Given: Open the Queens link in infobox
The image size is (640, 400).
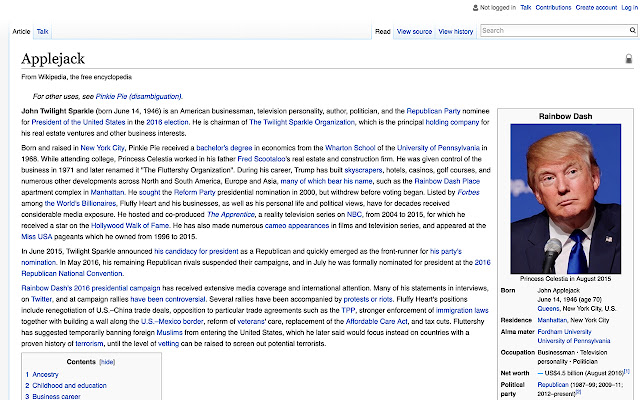Looking at the screenshot, I should (x=548, y=309).
